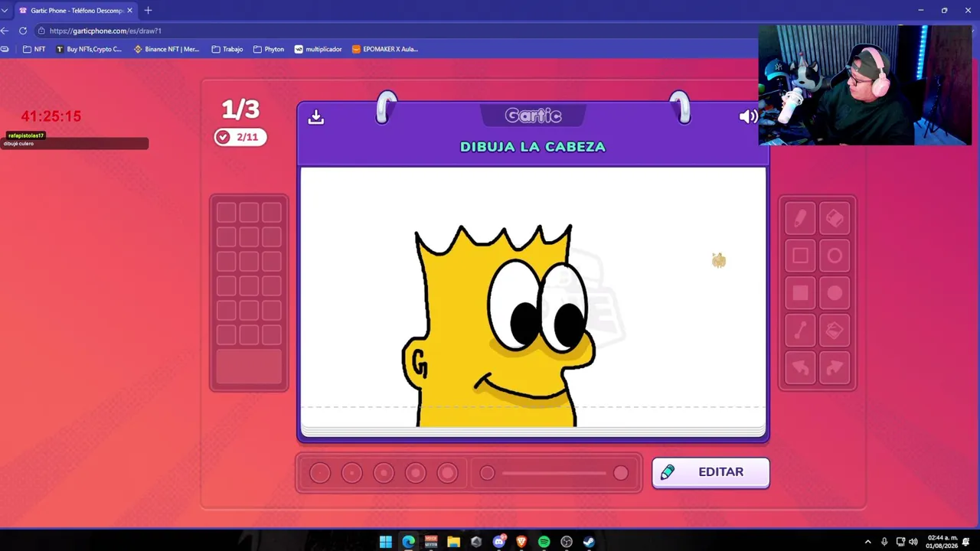Open the taskbar volume control
The width and height of the screenshot is (980, 551).
913,542
